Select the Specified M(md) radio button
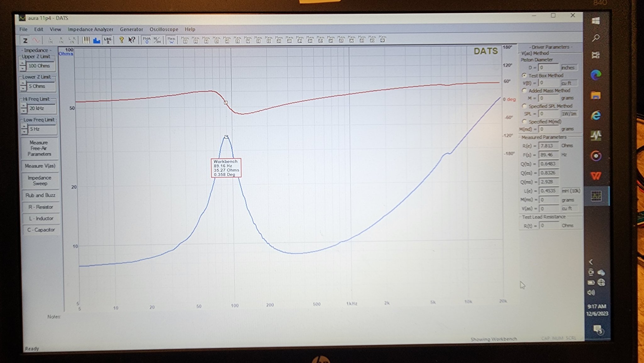 click(x=524, y=121)
